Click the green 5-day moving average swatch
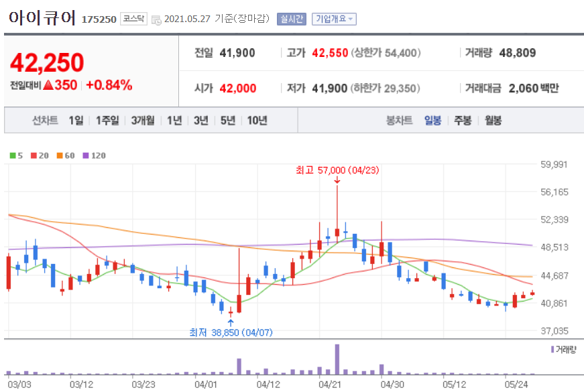This screenshot has height=392, width=584. point(13,155)
